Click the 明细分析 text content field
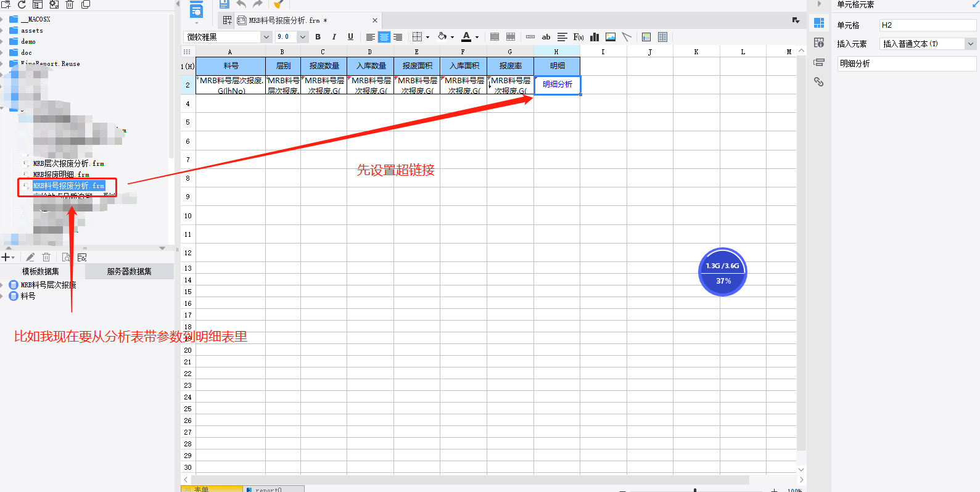 (907, 64)
